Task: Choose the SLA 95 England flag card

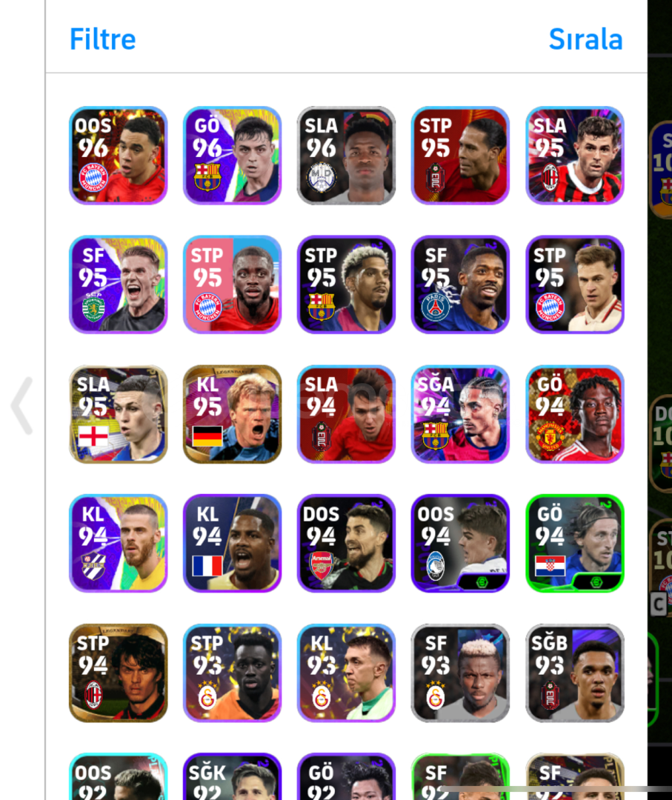Action: 119,414
